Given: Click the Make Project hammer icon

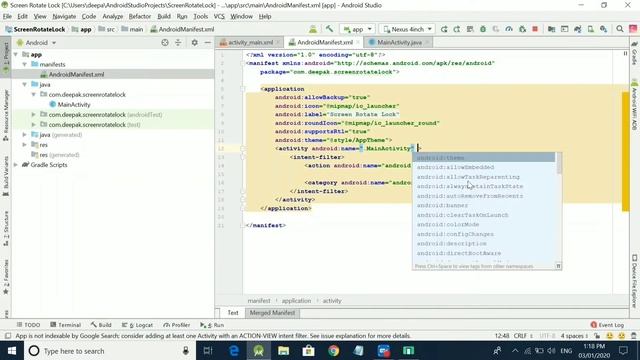Looking at the screenshot, I should pos(329,29).
